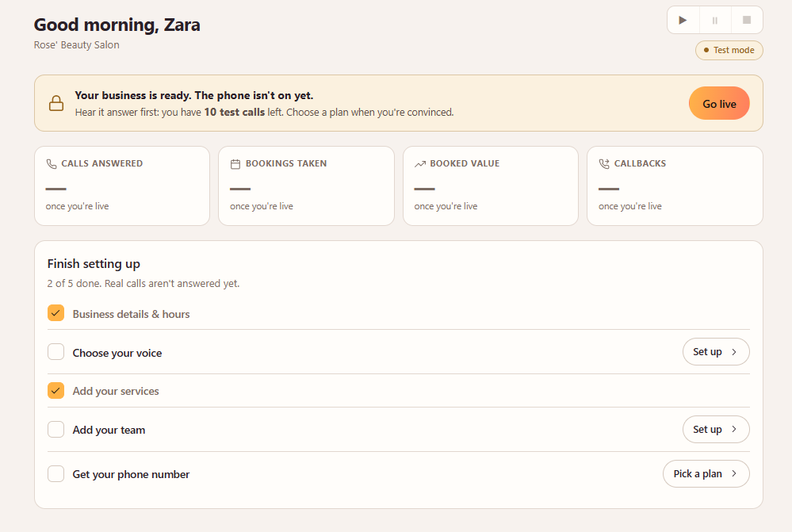Click the Test mode badge

point(729,50)
